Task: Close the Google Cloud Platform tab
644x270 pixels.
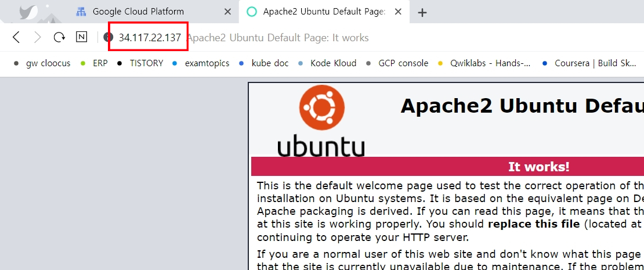Action: [227, 12]
